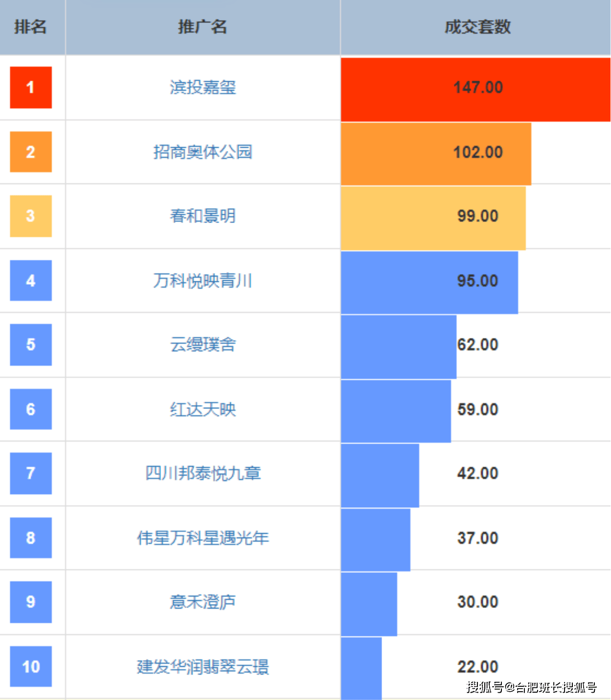Click the red rank 1 badge
Viewport: 611px width, 700px height.
click(31, 88)
